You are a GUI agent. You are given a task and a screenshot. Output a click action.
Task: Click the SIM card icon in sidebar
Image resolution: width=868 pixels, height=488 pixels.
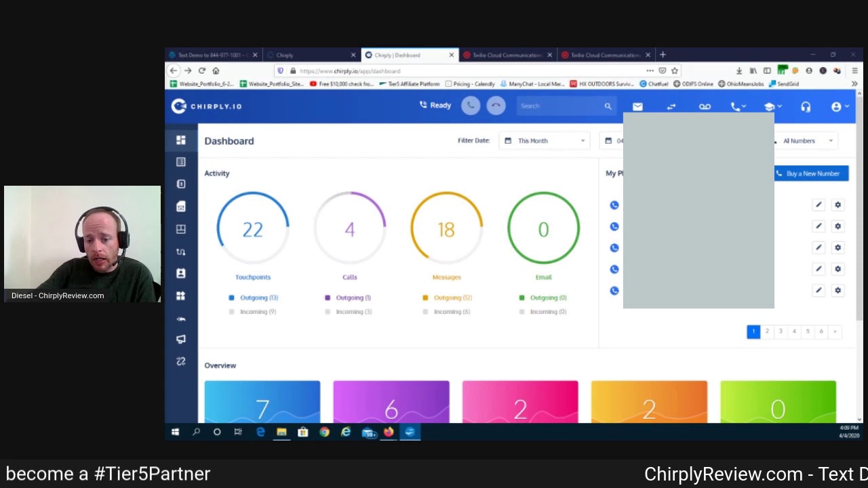[180, 207]
